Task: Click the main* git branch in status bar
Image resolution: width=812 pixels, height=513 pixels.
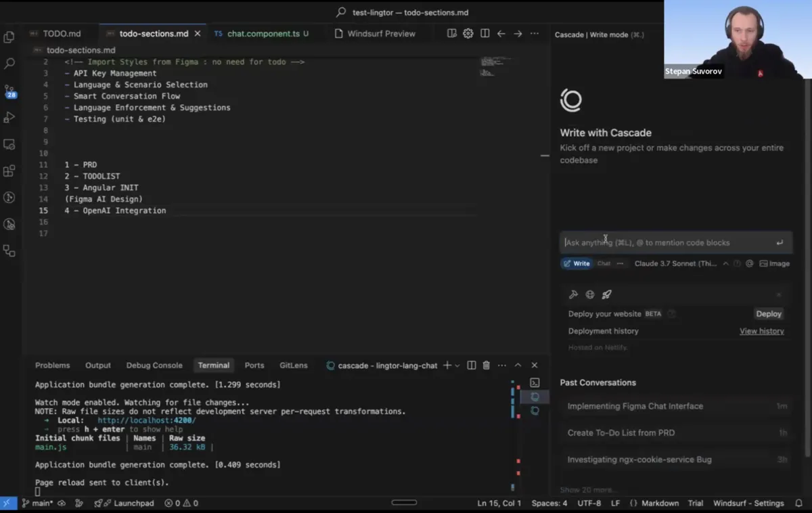Action: [38, 503]
